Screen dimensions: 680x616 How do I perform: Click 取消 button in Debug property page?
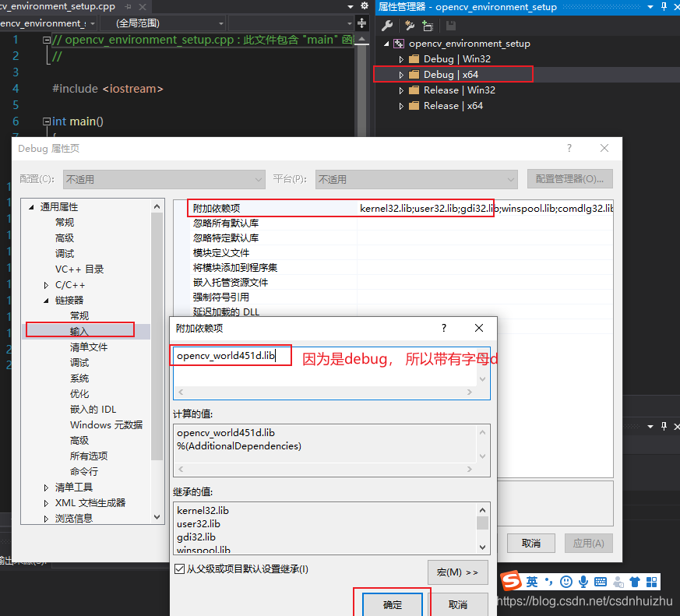[x=530, y=543]
